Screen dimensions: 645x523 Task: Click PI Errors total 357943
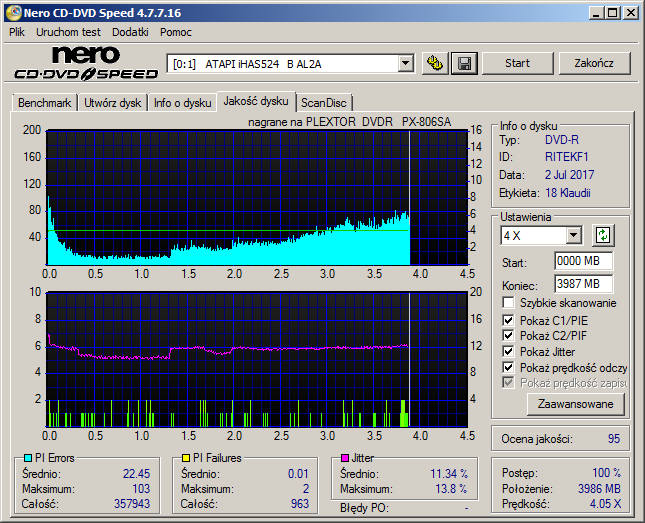[132, 504]
